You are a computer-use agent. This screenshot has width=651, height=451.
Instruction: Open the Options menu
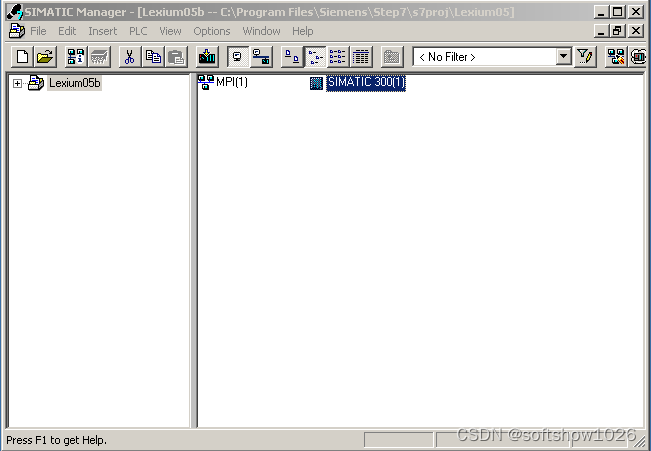[x=212, y=31]
